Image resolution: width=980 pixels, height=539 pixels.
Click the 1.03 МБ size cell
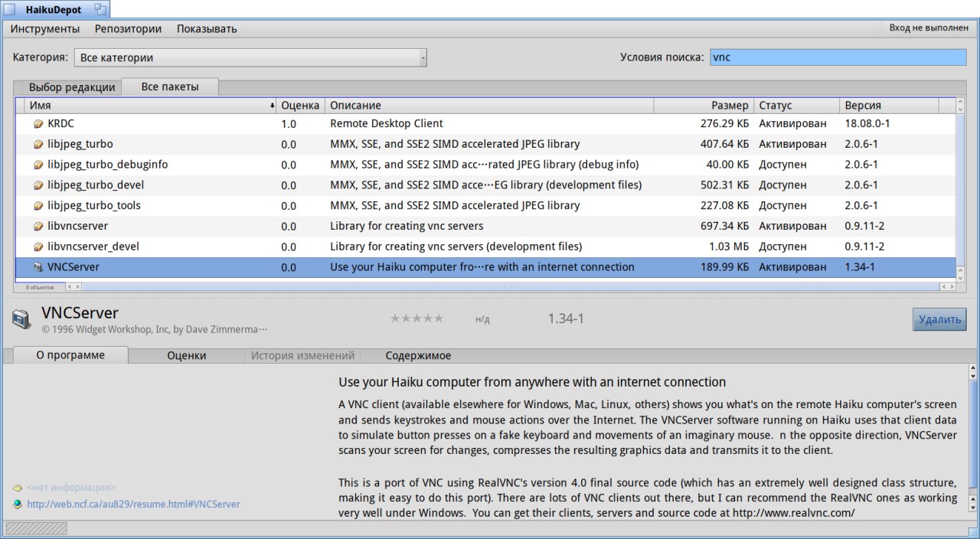click(x=729, y=247)
